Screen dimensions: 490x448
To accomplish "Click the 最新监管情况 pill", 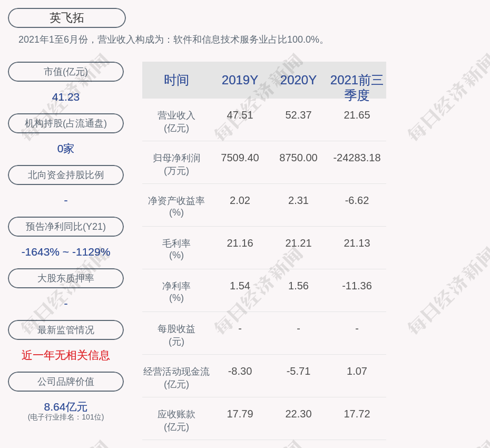I will 66,330.
